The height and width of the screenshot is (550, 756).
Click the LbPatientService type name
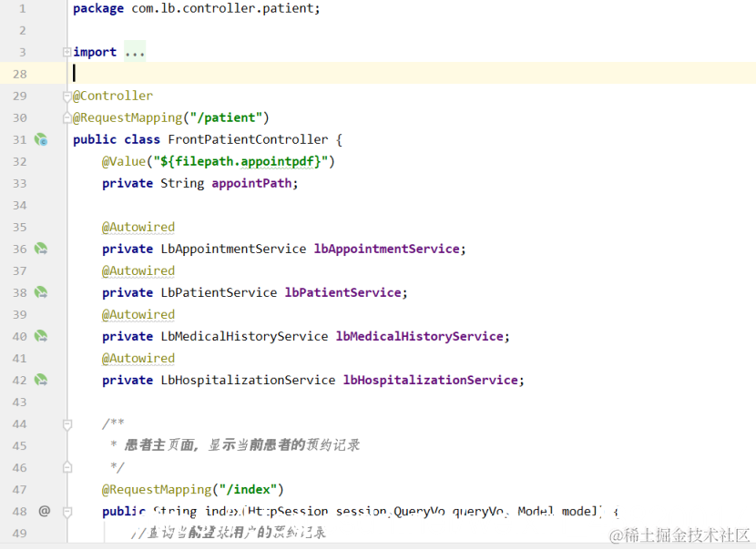(219, 292)
